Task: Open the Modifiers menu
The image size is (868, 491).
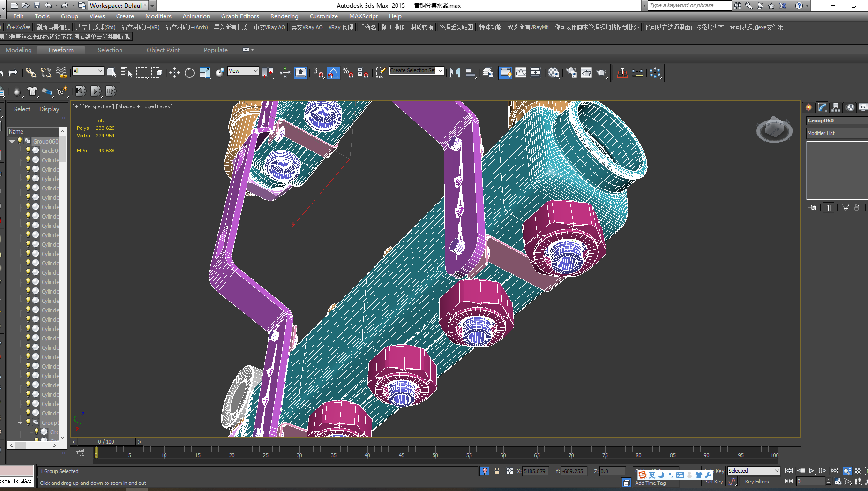Action: pyautogui.click(x=158, y=16)
